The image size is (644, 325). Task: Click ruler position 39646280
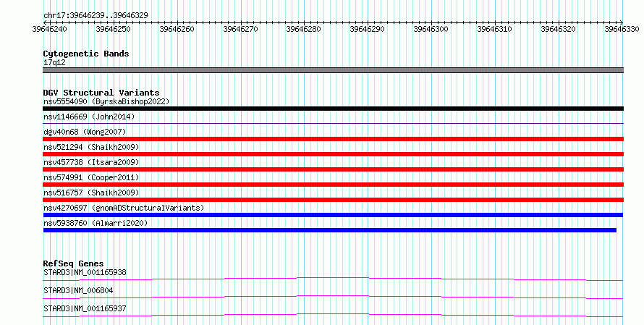tap(303, 29)
